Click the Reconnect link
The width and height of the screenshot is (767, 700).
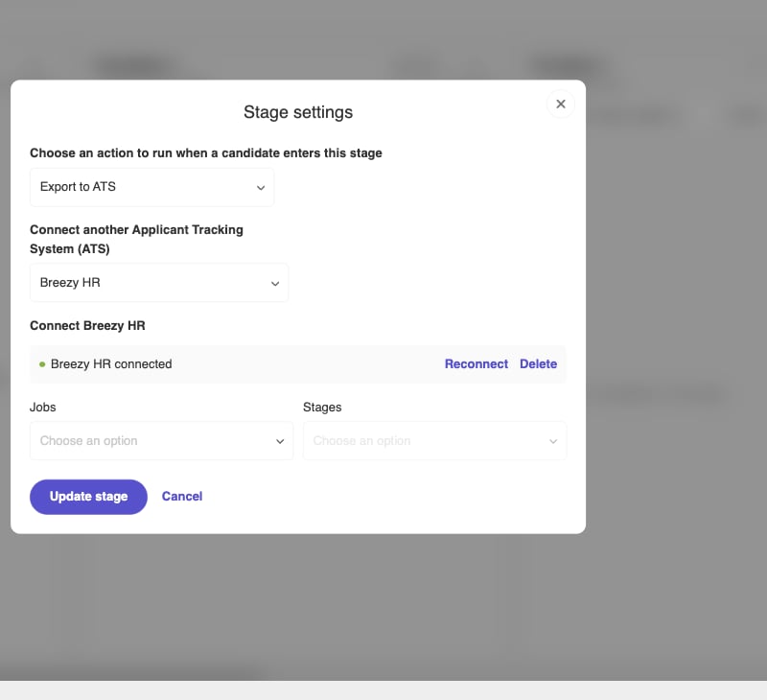(x=476, y=364)
